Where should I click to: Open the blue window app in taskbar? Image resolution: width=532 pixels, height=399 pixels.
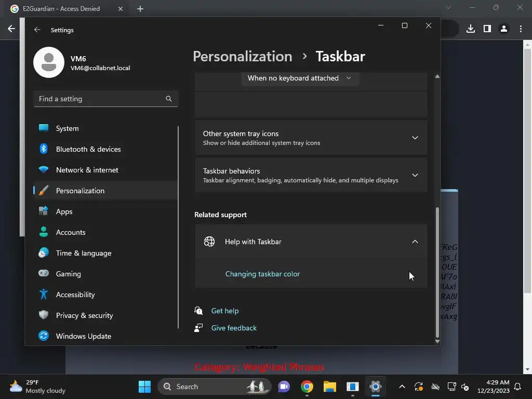tap(353, 387)
